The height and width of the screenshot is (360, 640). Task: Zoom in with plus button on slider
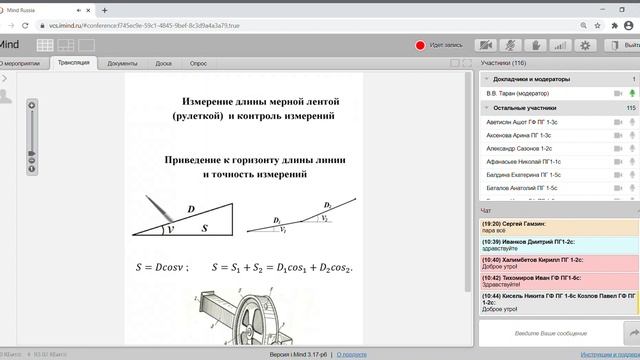(x=32, y=105)
